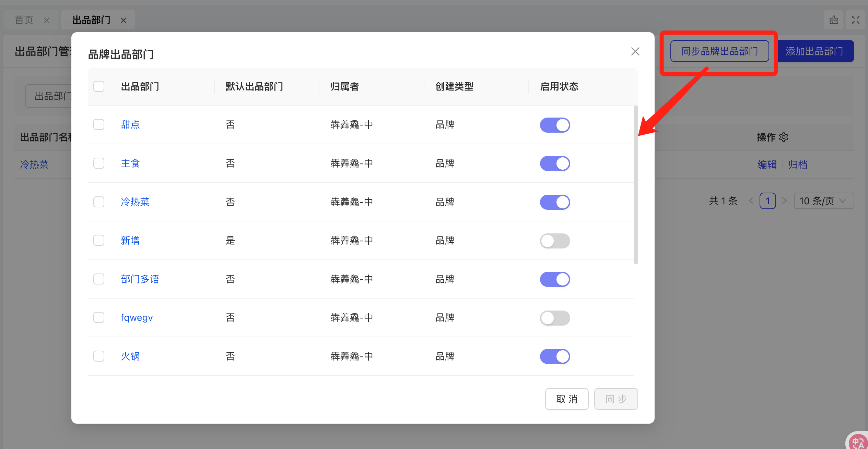
Task: Close the 品牌出品部门 dialog with X icon
Action: pyautogui.click(x=635, y=51)
